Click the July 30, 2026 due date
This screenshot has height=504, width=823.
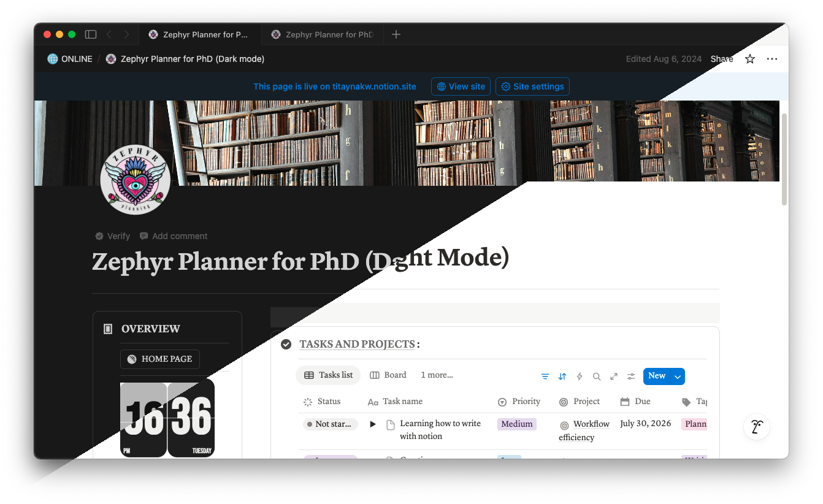(x=646, y=424)
